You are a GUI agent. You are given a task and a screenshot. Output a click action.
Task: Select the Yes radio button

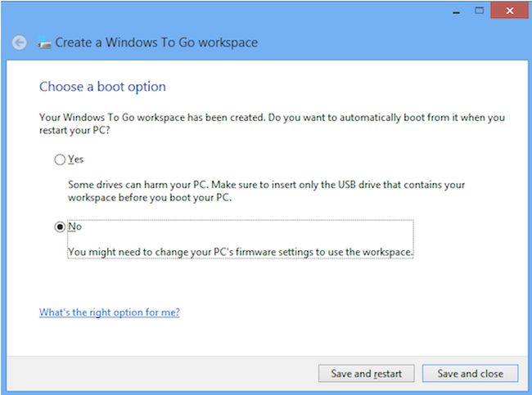60,159
